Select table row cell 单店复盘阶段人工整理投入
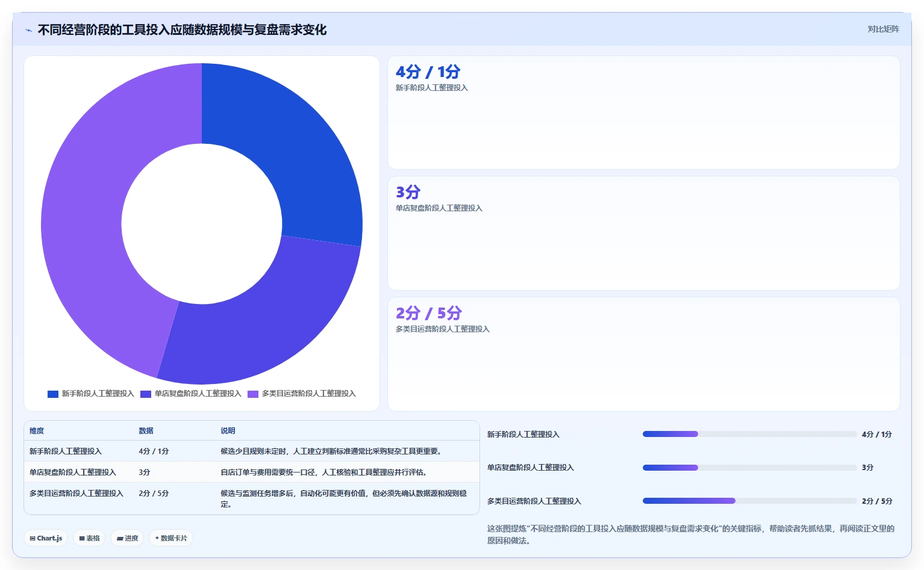The height and width of the screenshot is (570, 924). (73, 472)
